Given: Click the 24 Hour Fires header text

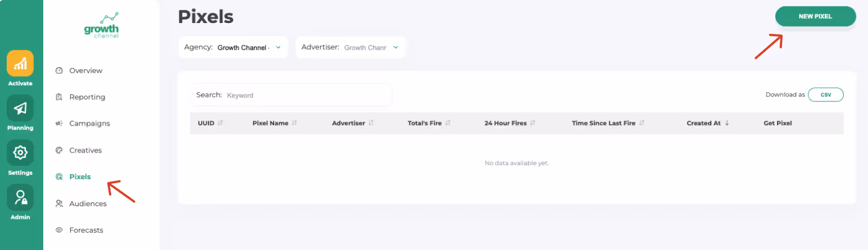Looking at the screenshot, I should (x=506, y=123).
